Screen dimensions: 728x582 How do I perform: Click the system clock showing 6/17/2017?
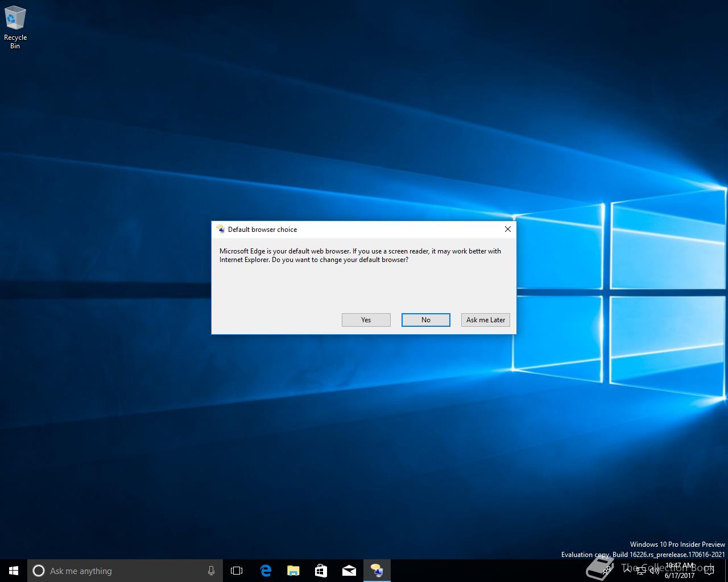point(680,571)
